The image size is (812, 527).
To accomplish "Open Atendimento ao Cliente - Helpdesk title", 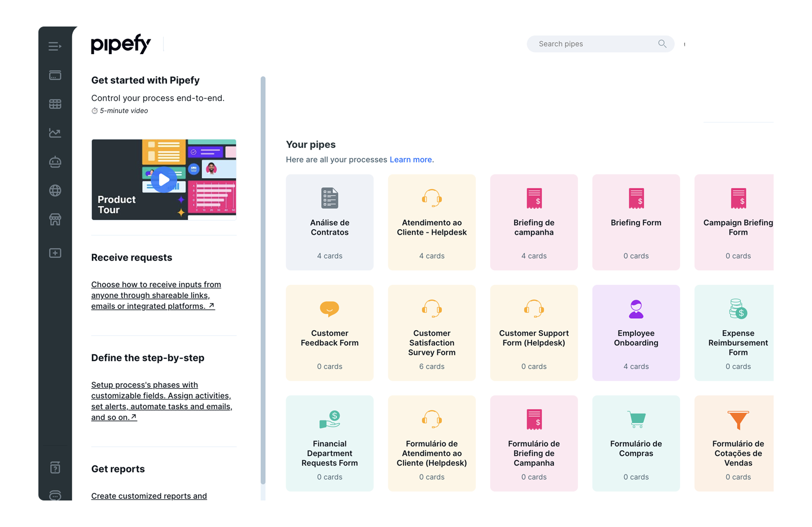I will tap(432, 227).
